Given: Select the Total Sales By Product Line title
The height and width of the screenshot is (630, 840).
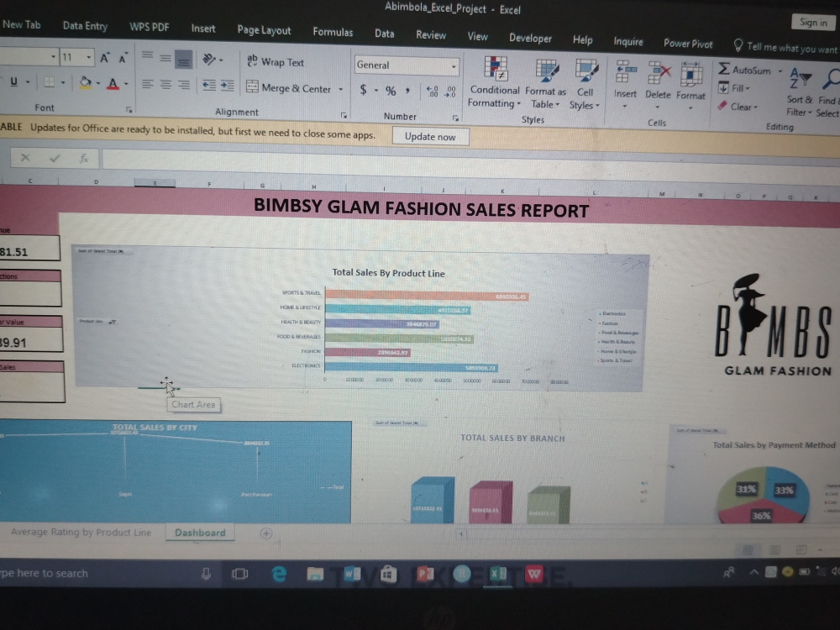Looking at the screenshot, I should tap(388, 273).
